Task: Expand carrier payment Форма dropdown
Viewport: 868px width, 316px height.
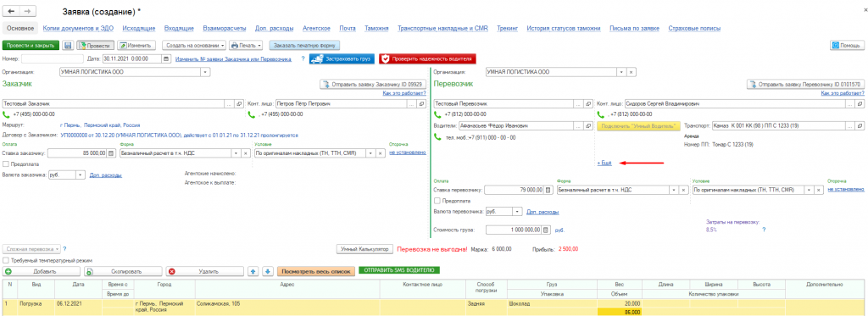Action: (x=674, y=190)
